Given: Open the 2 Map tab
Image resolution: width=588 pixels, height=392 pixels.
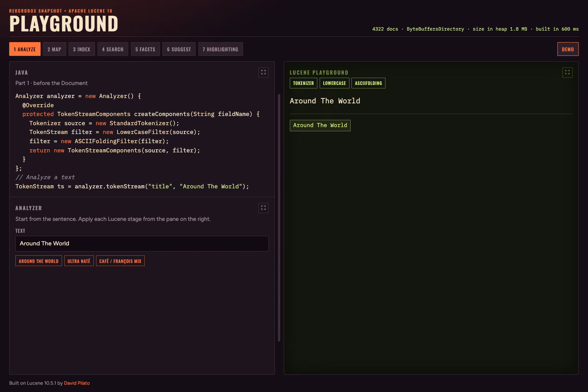Looking at the screenshot, I should pos(54,49).
